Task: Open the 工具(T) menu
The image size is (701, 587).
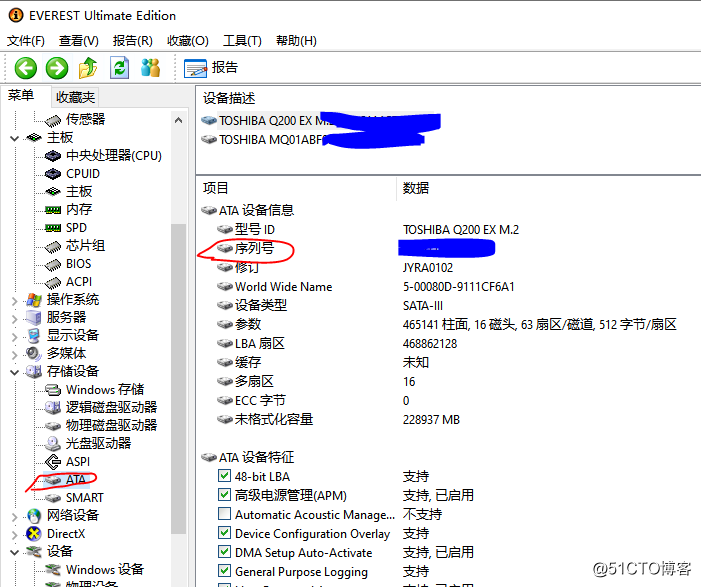Action: 242,41
